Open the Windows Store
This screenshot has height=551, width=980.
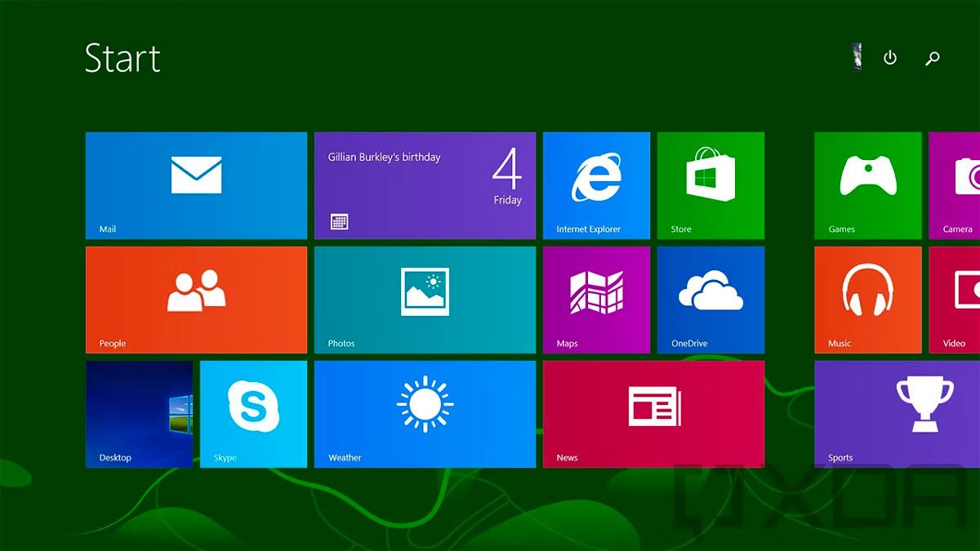710,185
